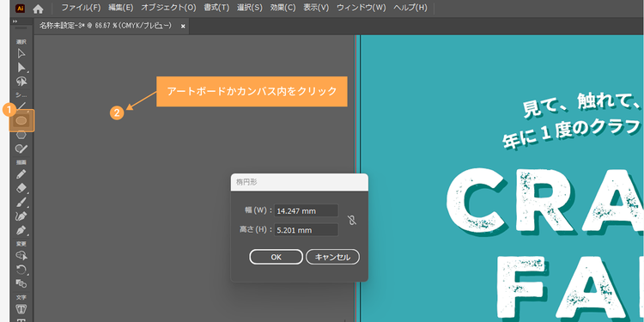This screenshot has height=322, width=644.
Task: Select the Pen tool
Action: pos(21,229)
